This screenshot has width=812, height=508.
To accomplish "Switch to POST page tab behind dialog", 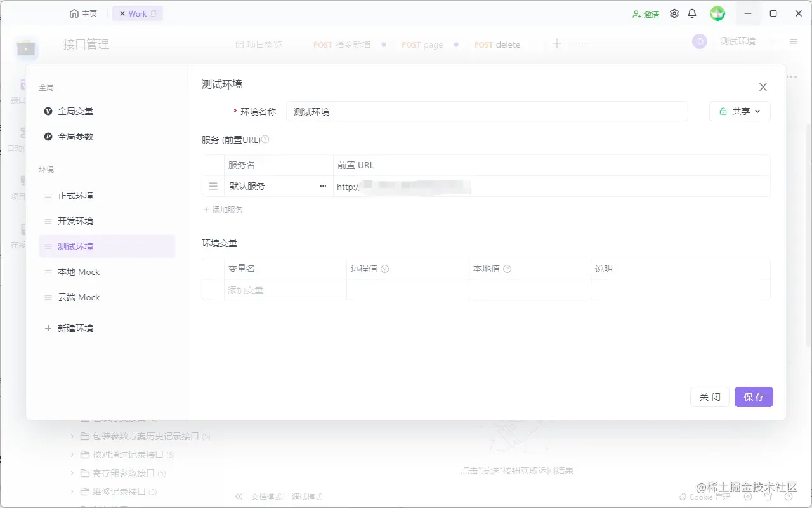I will 422,44.
